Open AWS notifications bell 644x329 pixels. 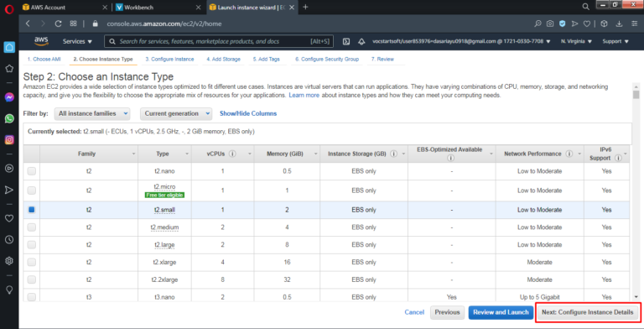[x=361, y=41]
